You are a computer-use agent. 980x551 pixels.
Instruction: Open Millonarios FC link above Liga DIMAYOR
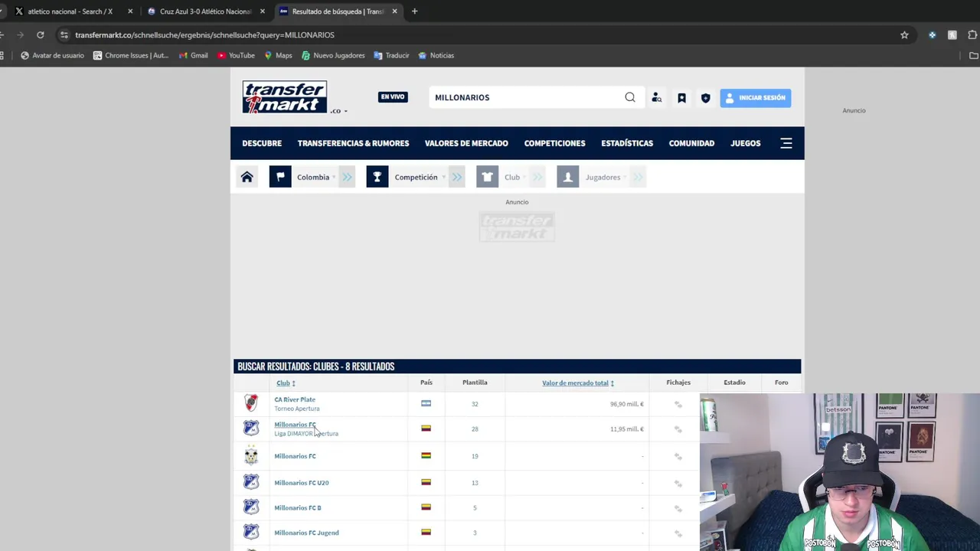tap(295, 425)
